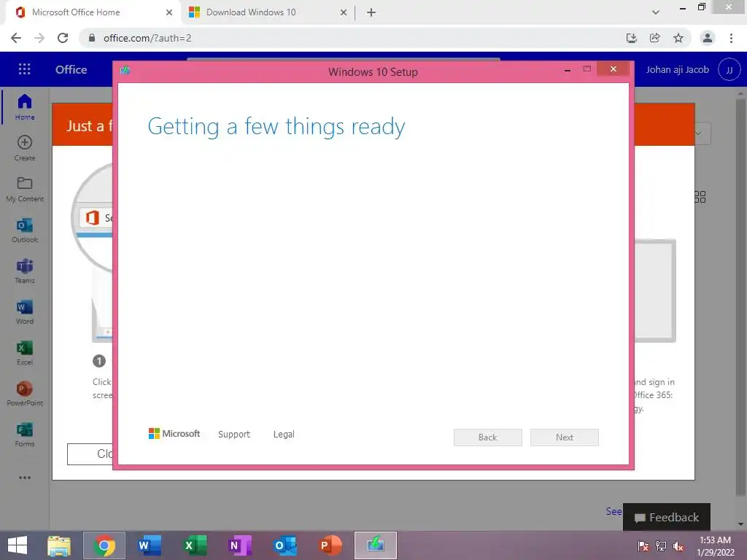This screenshot has height=560, width=747.
Task: Open a new Chrome tab
Action: pos(371,12)
